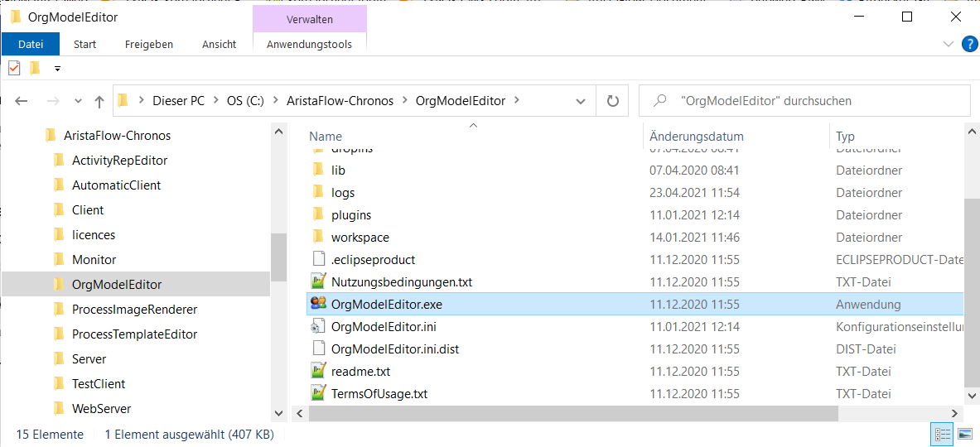Navigate to OS (C:) in breadcrumb
Image resolution: width=980 pixels, height=447 pixels.
pos(246,100)
